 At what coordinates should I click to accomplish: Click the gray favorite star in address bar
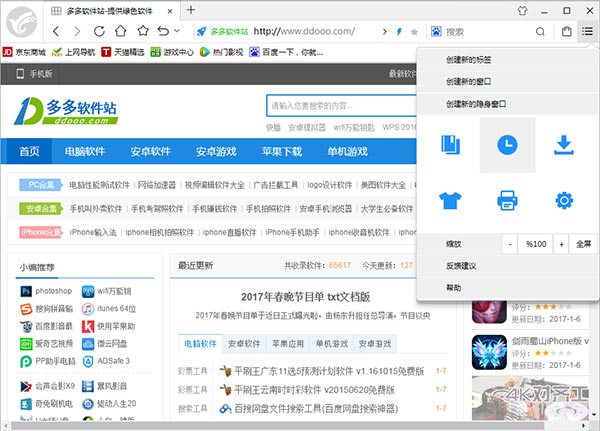tap(414, 32)
